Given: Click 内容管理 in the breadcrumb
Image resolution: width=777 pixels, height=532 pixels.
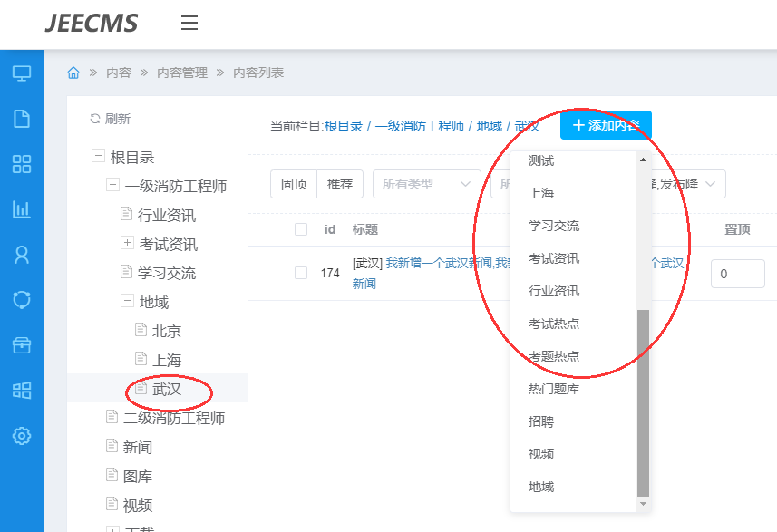Looking at the screenshot, I should (182, 73).
